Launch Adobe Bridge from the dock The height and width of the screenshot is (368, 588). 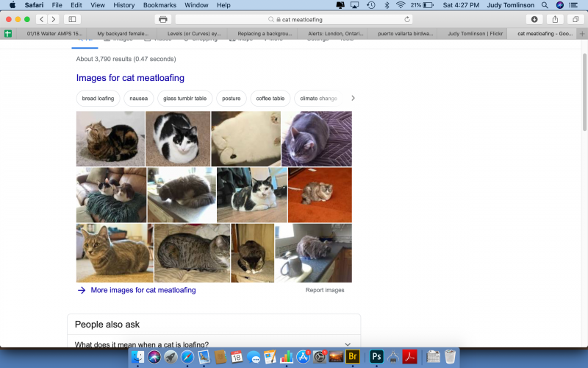point(352,357)
